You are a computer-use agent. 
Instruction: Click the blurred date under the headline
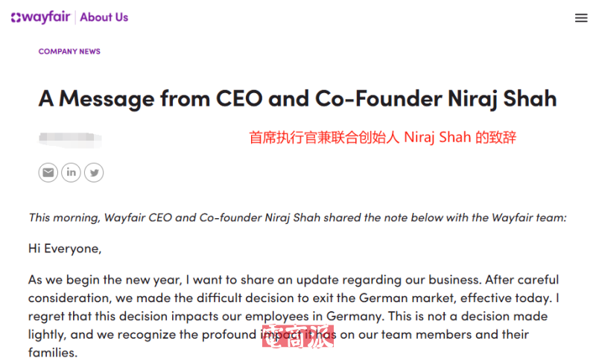[x=70, y=138]
